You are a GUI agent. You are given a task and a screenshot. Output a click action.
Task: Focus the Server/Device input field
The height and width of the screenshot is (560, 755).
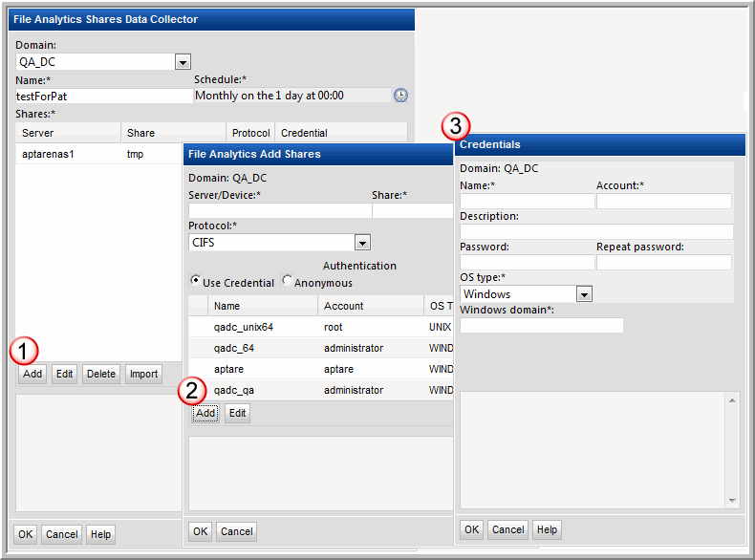(x=278, y=210)
